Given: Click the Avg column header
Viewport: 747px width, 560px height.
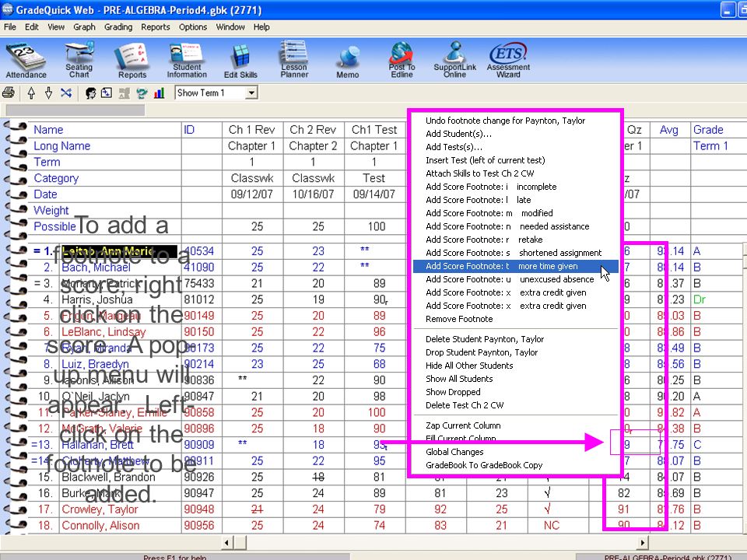Looking at the screenshot, I should coord(669,130).
